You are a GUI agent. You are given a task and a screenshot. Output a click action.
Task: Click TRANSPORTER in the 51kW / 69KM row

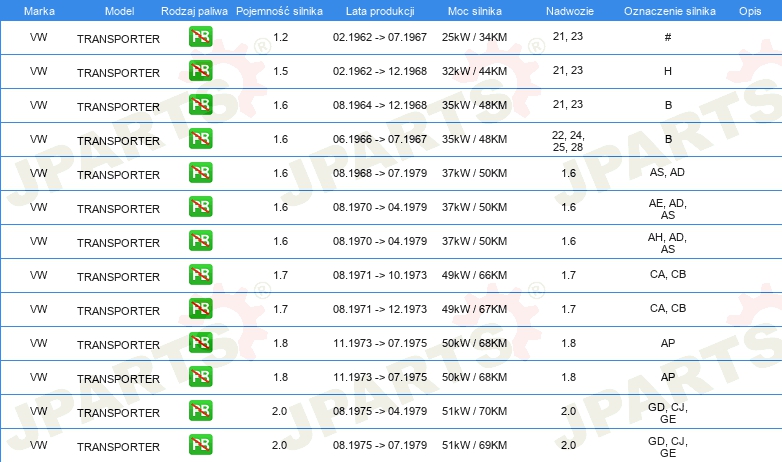point(118,447)
